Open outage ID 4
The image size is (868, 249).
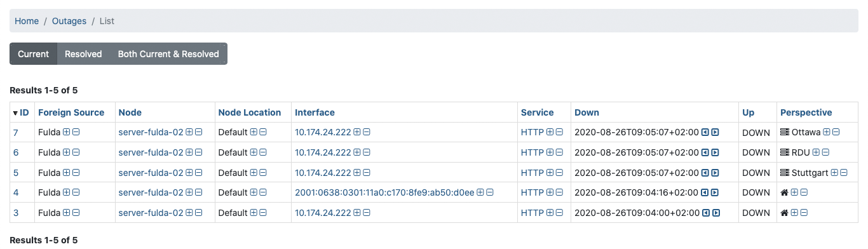[x=16, y=192]
